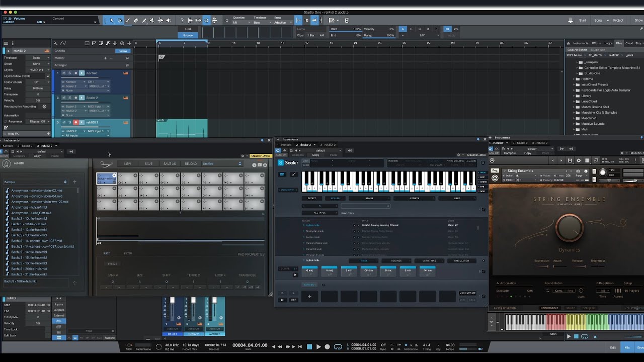Viewport: 644px width, 362px height.
Task: Toggle record arm on reMIDI 2 track
Action: (x=76, y=122)
